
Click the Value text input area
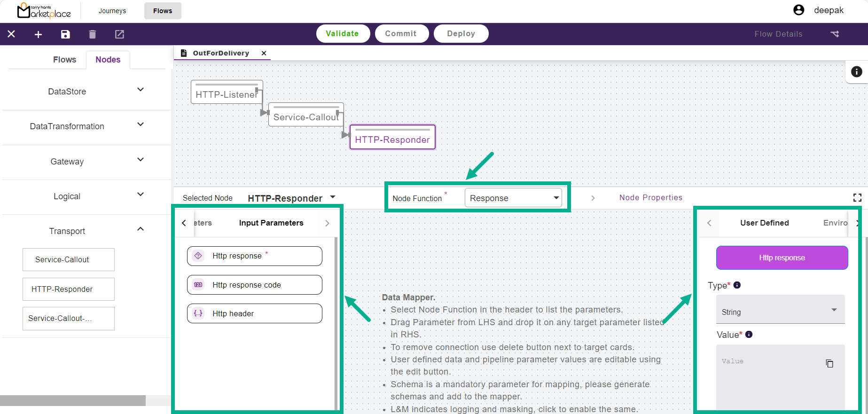771,376
